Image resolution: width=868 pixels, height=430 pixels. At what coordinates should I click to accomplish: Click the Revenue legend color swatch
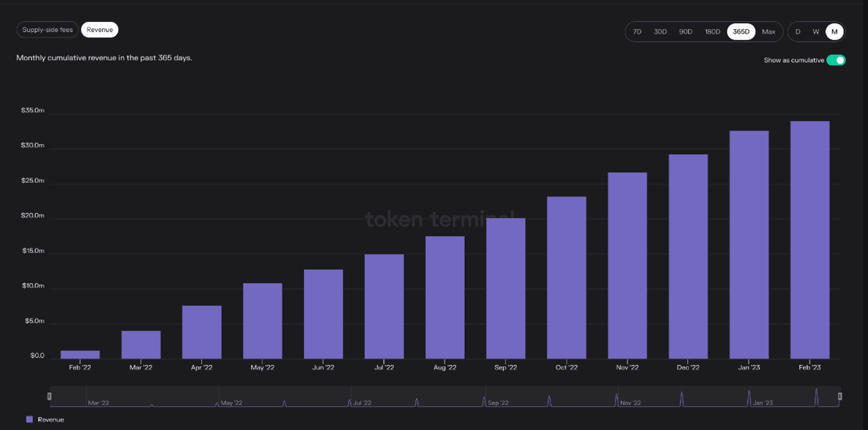tap(29, 419)
